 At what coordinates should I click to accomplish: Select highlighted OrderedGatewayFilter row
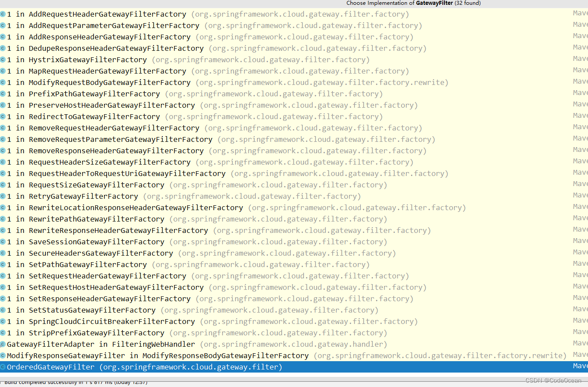click(294, 367)
